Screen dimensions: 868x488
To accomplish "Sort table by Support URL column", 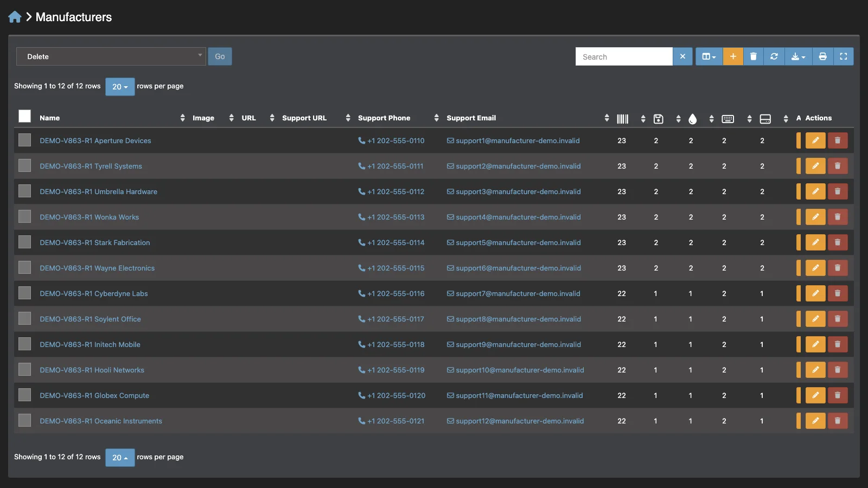I will coord(304,118).
